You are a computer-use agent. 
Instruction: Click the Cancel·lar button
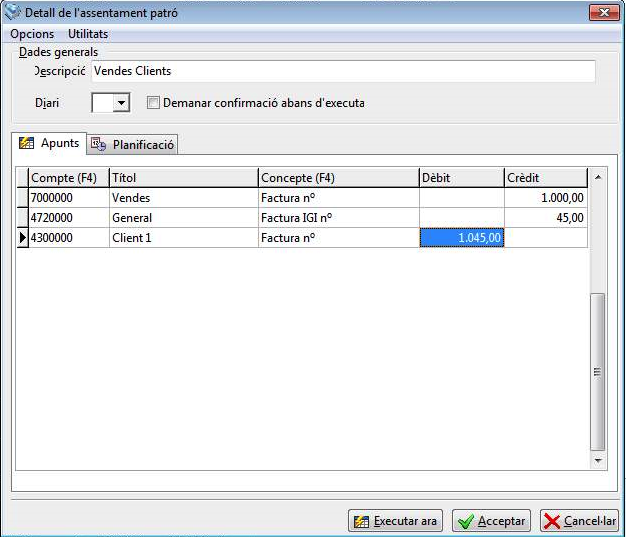coord(579,521)
